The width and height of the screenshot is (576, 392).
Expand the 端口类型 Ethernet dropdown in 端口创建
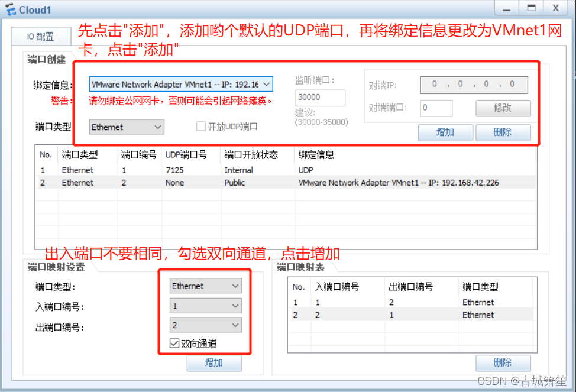pos(157,127)
